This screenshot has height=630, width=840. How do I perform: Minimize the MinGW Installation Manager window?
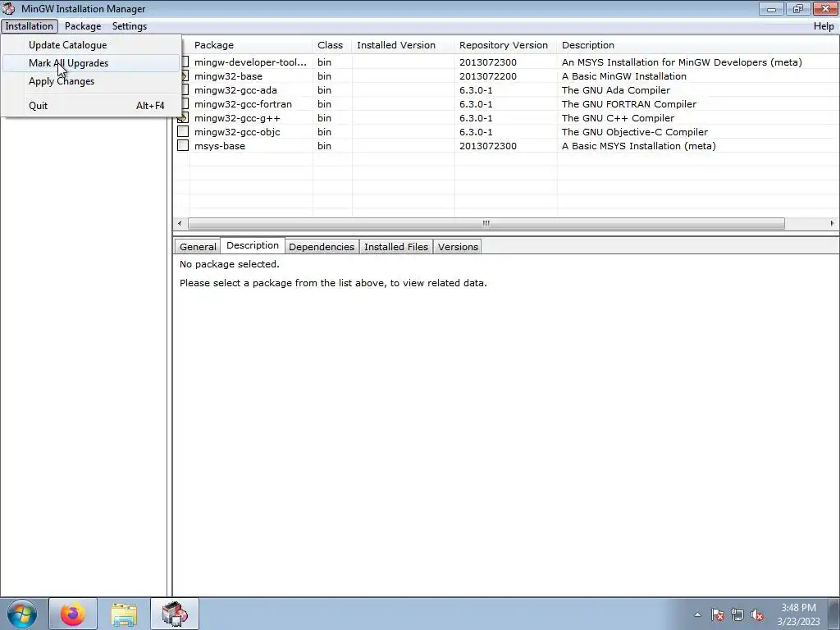[x=771, y=8]
